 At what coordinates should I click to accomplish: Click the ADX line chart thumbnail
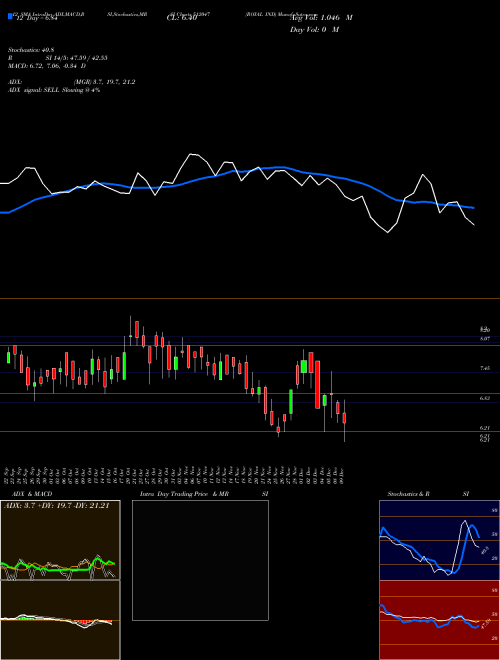[60, 540]
